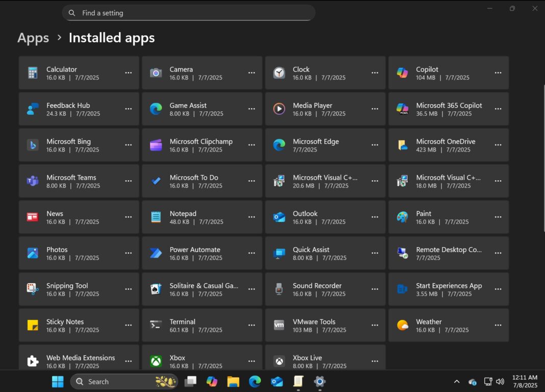Select the Clock app icon

[279, 72]
